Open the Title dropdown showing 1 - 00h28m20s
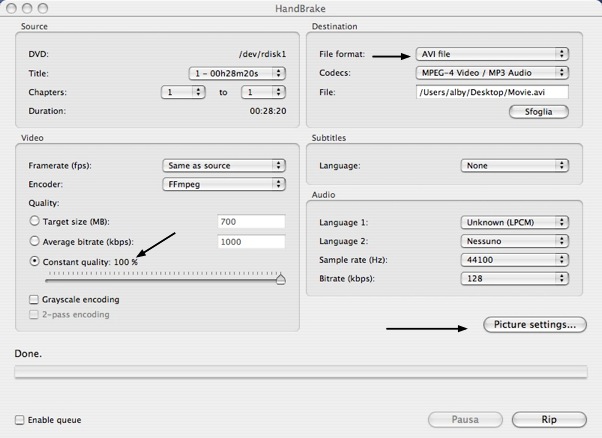The image size is (602, 438). (x=237, y=73)
